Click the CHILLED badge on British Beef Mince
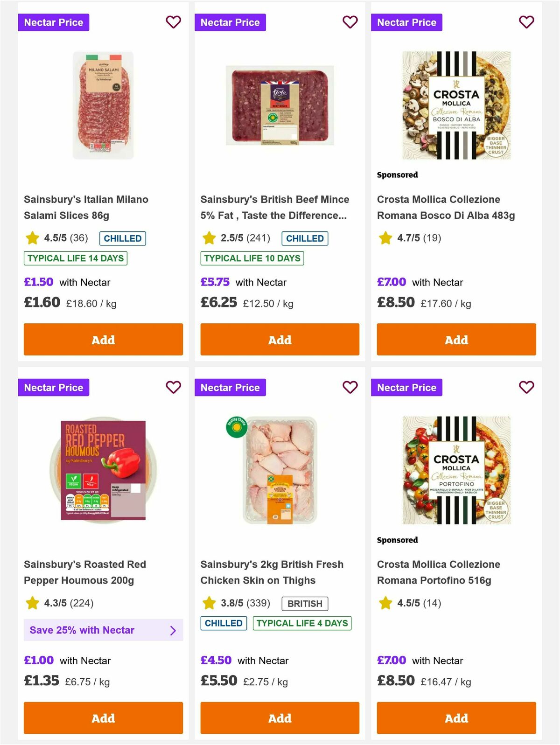The width and height of the screenshot is (560, 745). (x=306, y=238)
